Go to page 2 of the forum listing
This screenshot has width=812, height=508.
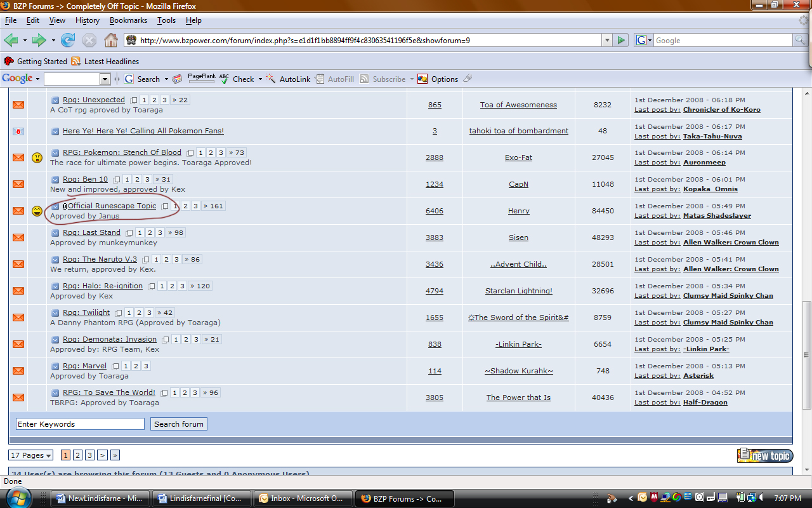pos(77,455)
